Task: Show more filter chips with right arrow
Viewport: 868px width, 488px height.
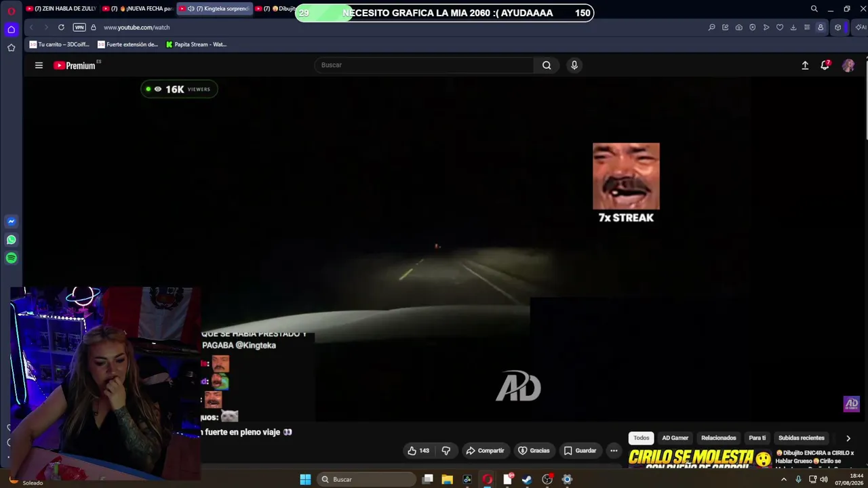Action: (848, 438)
